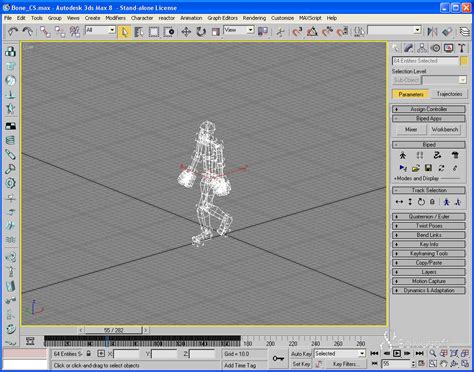Open the reactor menu

(x=166, y=18)
